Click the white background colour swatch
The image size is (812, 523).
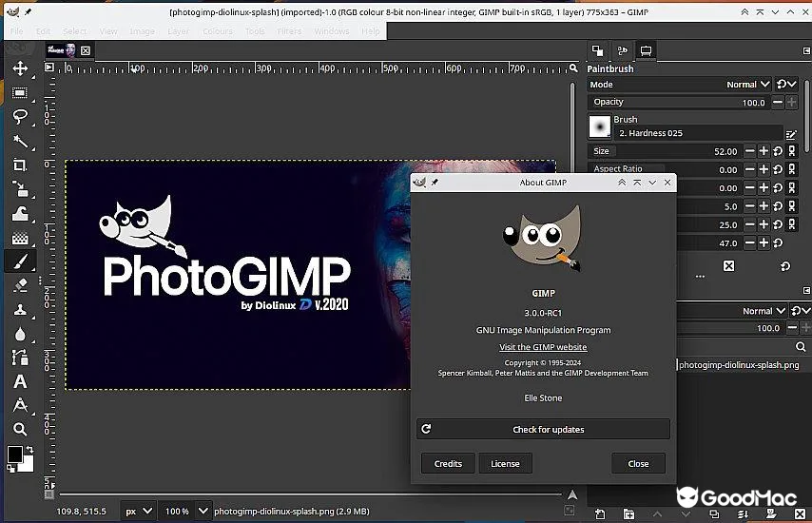click(x=28, y=464)
